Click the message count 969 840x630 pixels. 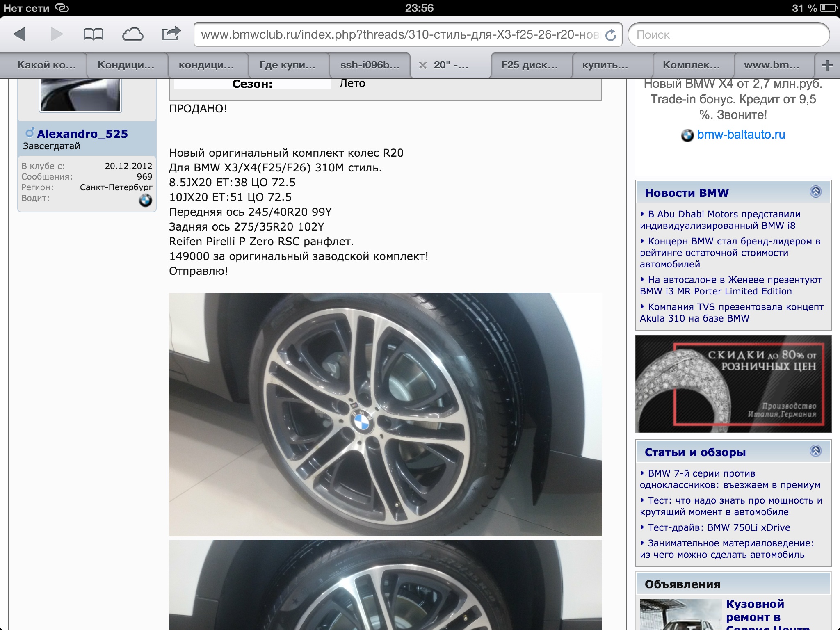144,177
